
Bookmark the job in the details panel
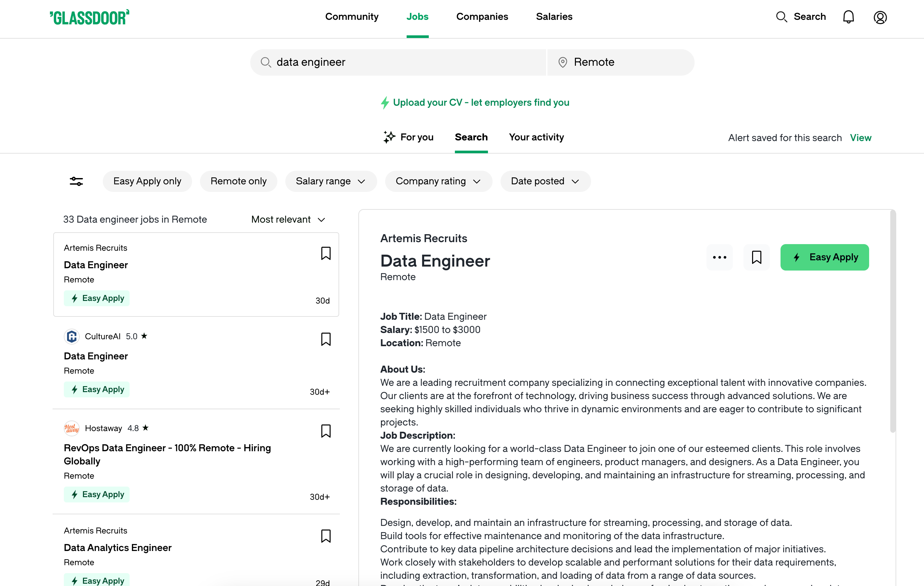point(756,257)
